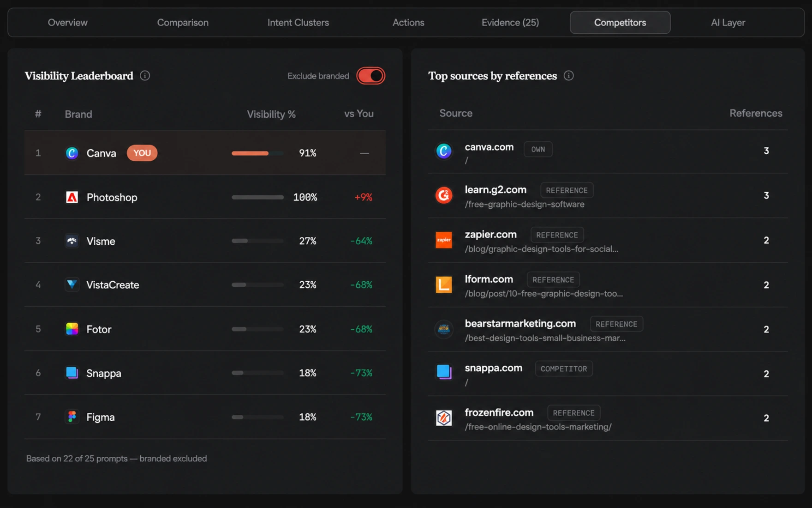Click the Fotor colorful logo icon
The width and height of the screenshot is (812, 508).
point(72,329)
